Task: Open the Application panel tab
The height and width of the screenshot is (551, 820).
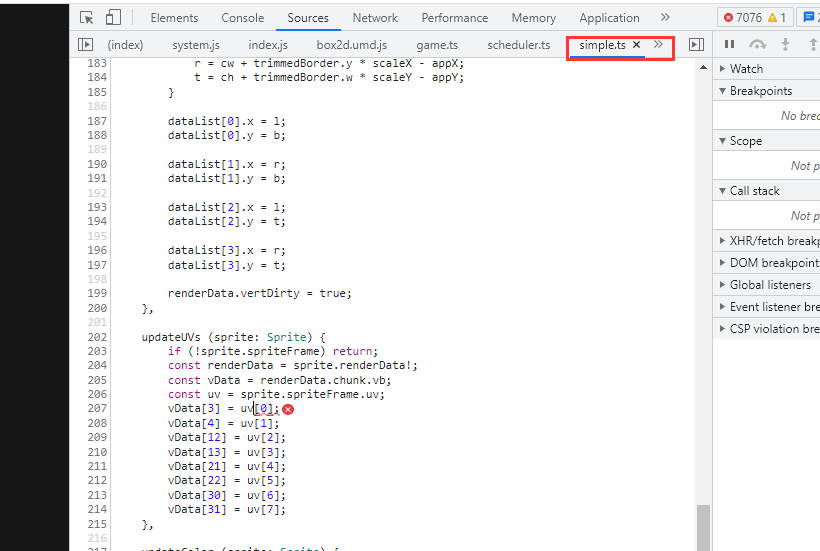Action: click(x=609, y=18)
